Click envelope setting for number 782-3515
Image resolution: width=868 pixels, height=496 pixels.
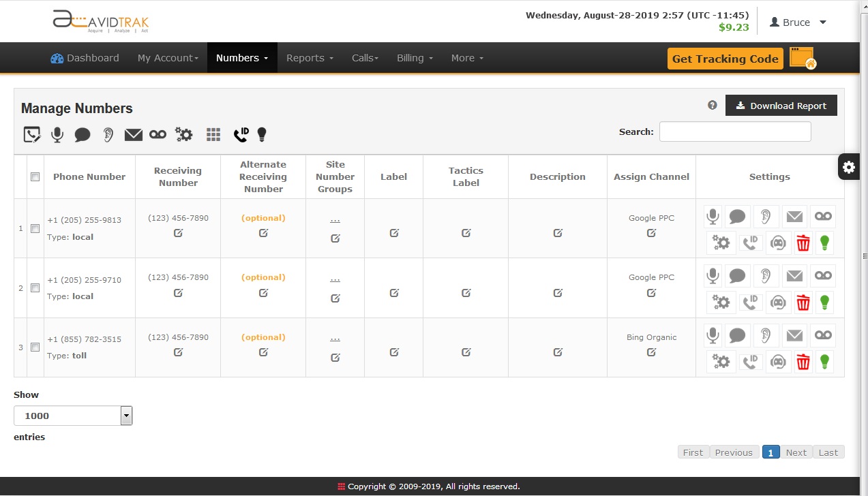(794, 335)
